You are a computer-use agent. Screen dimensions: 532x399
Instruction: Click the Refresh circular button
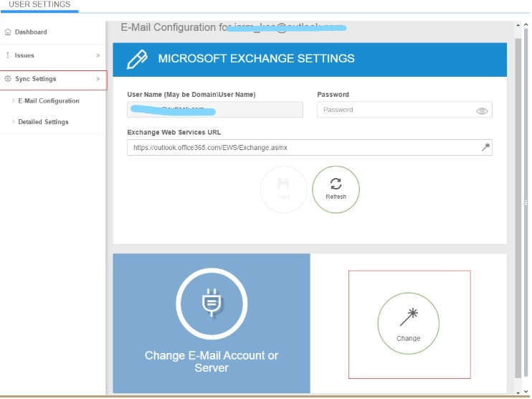tap(336, 189)
